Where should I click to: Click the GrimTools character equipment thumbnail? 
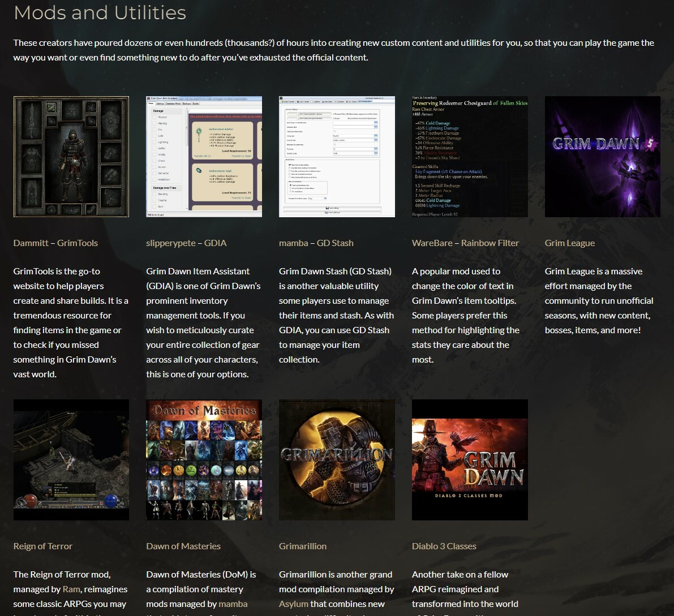click(71, 157)
